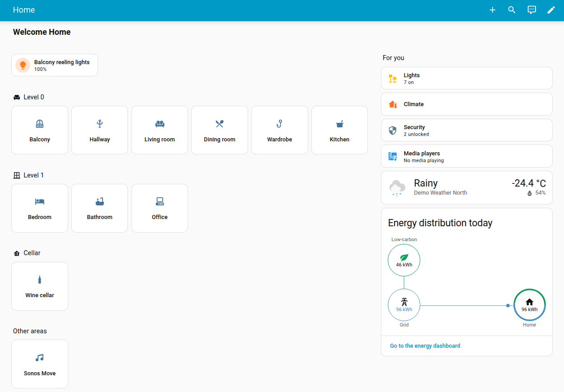Click the wine bottle icon on Wine cellar
This screenshot has width=564, height=392.
point(40,279)
